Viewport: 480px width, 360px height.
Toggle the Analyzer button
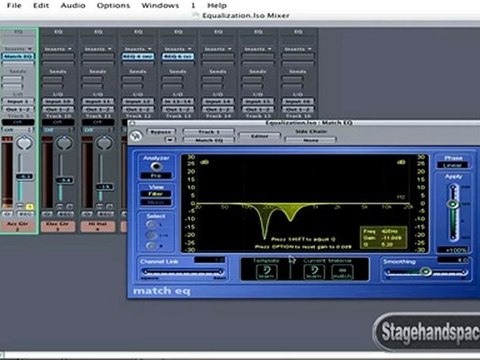click(156, 166)
